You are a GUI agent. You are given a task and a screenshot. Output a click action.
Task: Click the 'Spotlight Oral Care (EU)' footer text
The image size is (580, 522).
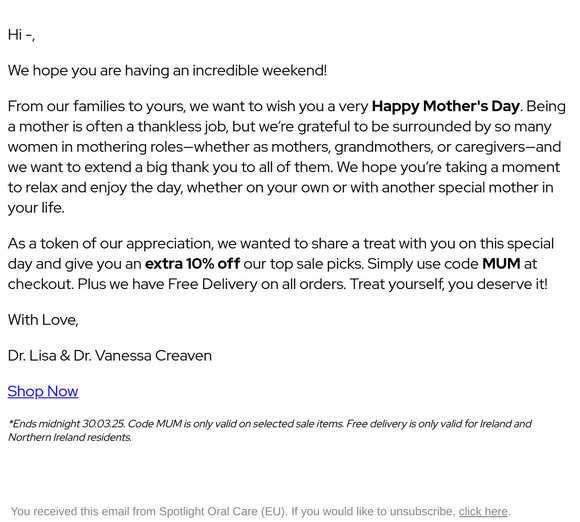click(222, 511)
